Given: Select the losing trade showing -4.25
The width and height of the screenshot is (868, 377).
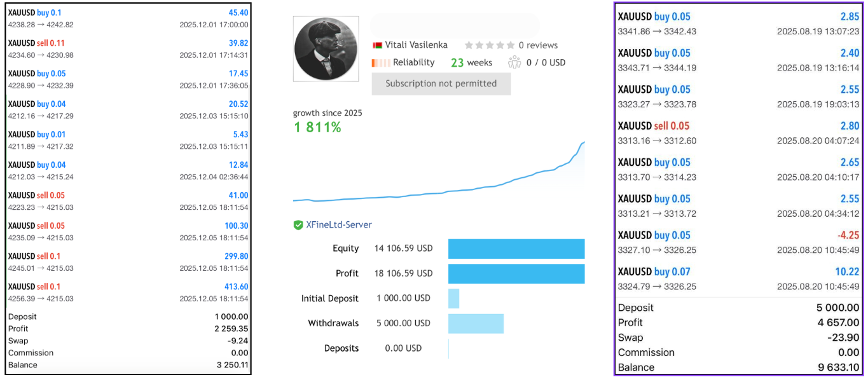Looking at the screenshot, I should pos(738,242).
